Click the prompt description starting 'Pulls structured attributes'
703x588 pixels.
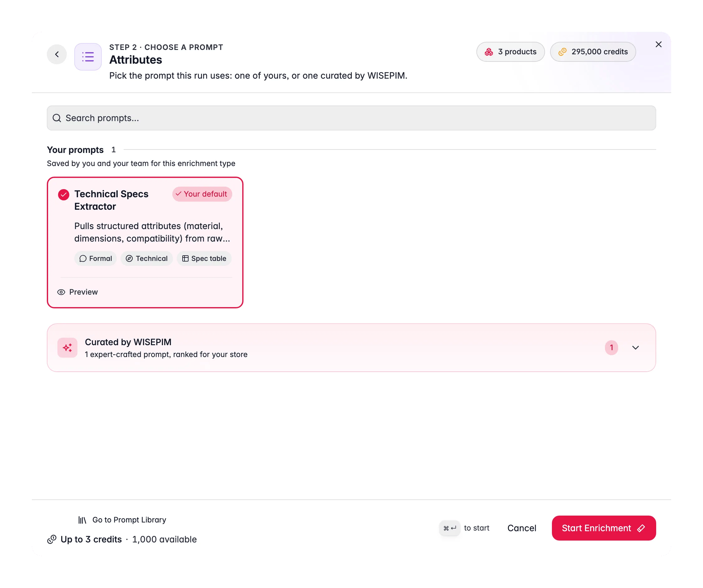pyautogui.click(x=152, y=232)
